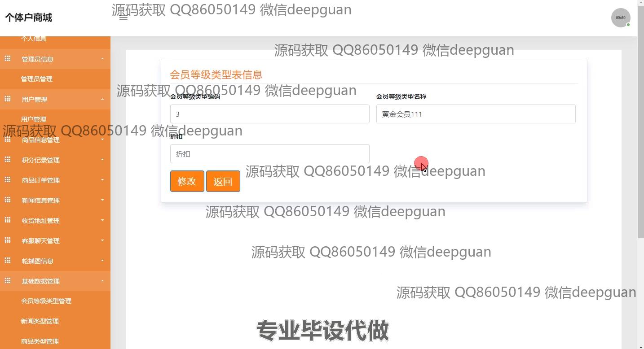Click the 修改 button
The image size is (644, 349).
tap(187, 181)
